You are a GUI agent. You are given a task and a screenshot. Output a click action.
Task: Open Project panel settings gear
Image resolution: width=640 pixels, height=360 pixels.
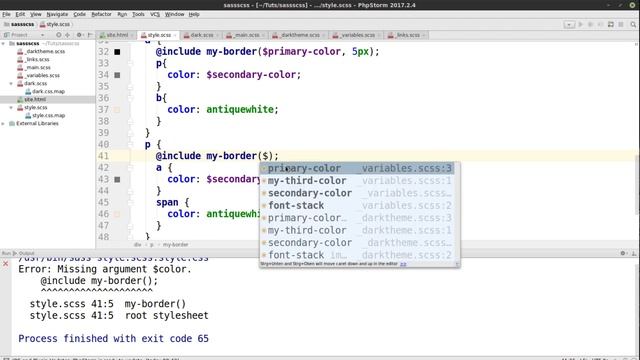79,35
